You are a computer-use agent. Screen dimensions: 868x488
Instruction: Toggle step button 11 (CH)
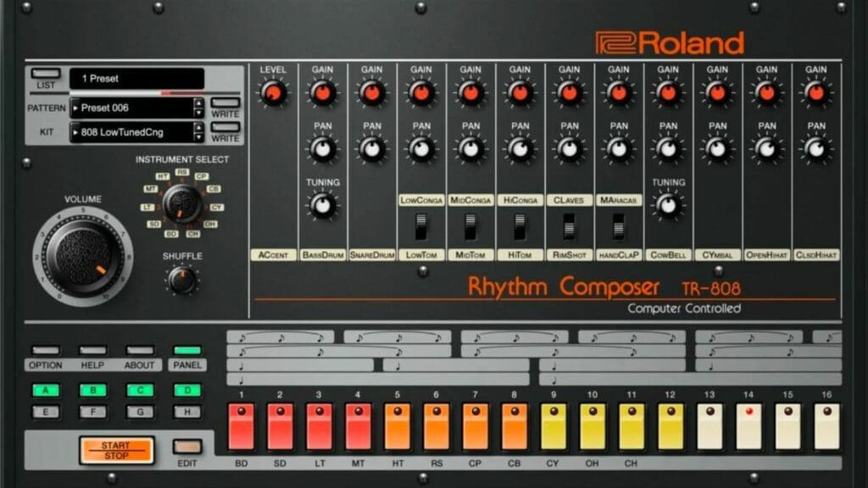[x=632, y=426]
